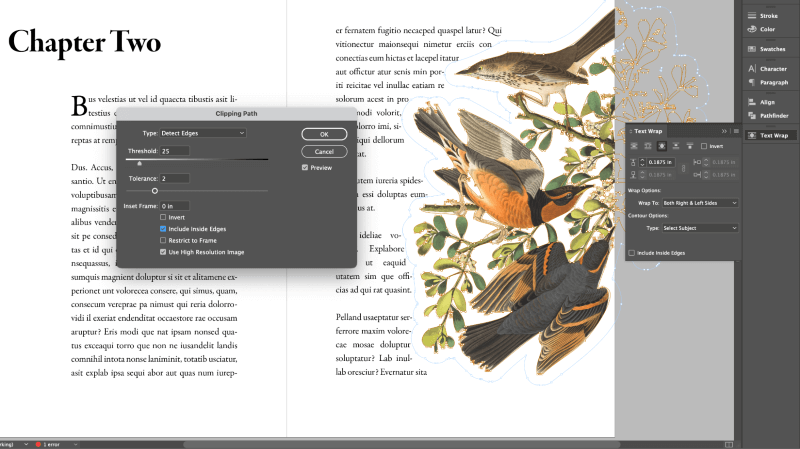
Task: Click the '1 error' status text
Action: click(52, 444)
